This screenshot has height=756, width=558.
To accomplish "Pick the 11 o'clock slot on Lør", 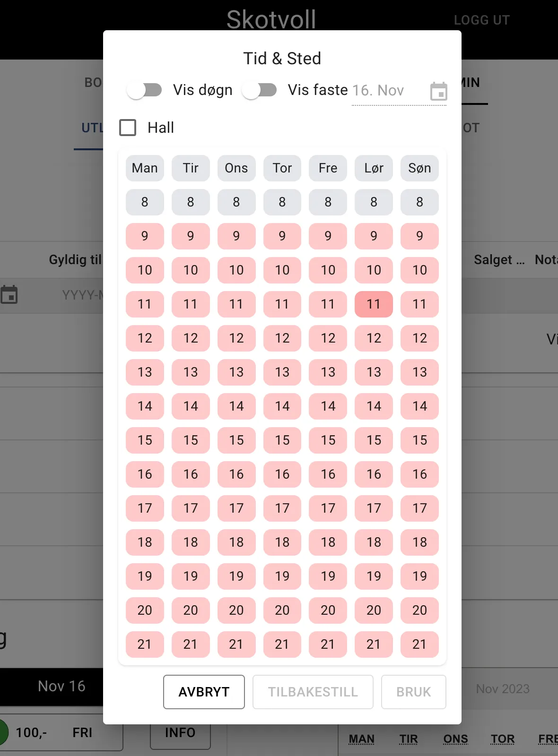I will pyautogui.click(x=374, y=304).
